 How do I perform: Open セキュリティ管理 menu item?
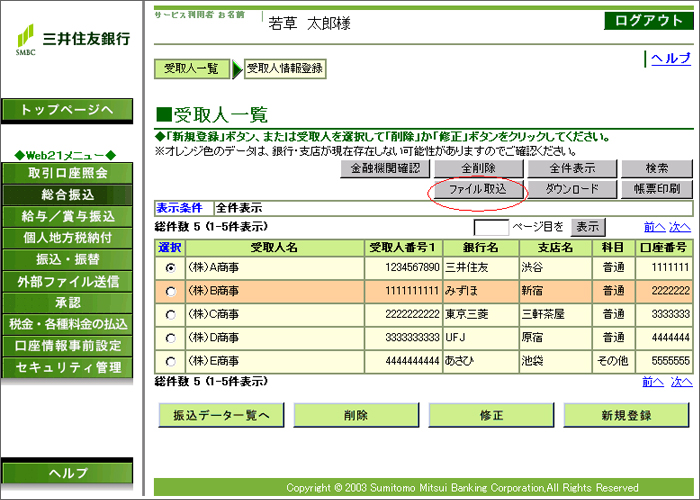(67, 367)
